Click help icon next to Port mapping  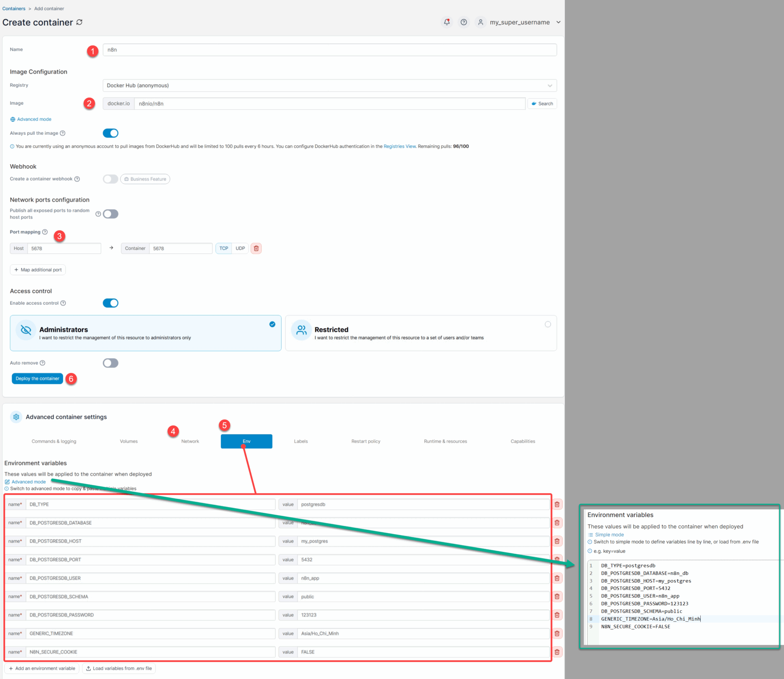[45, 232]
